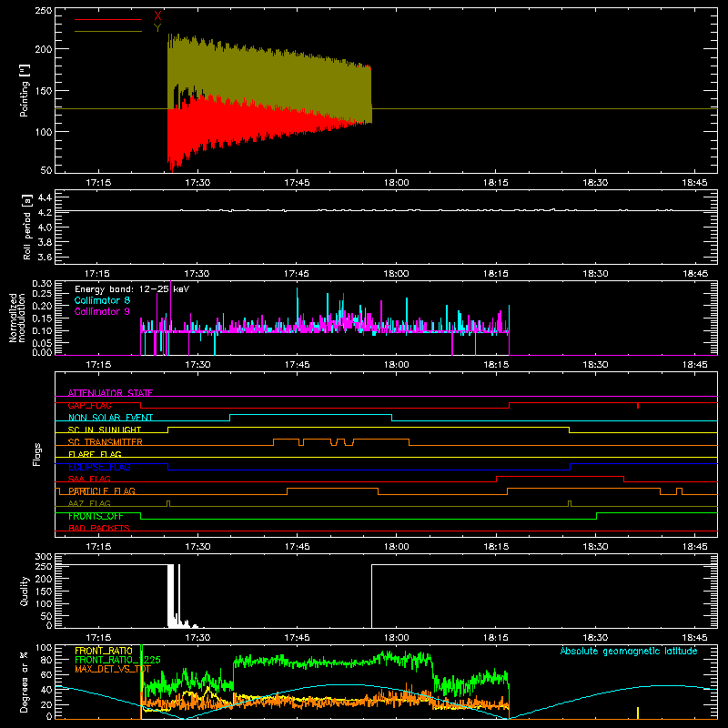Click 17:45 time label under modulation plot
This screenshot has width=728, height=728.
pyautogui.click(x=298, y=365)
